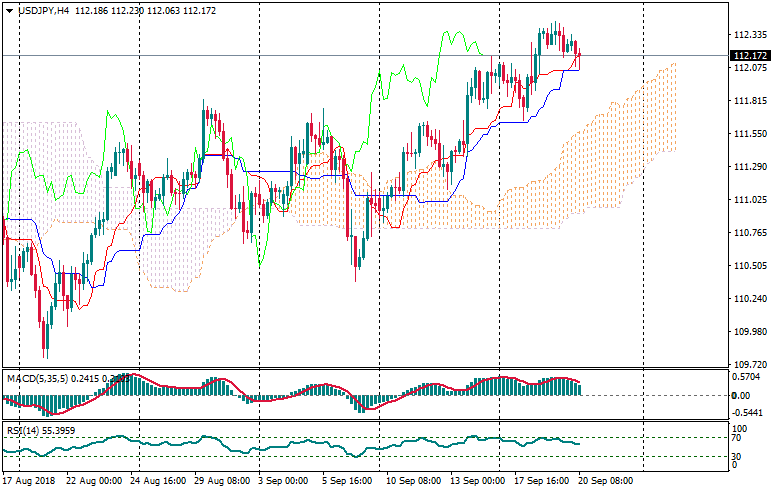Screen dimensions: 771x492
Task: Click the -0.5441 MACD scale value
Action: click(746, 412)
